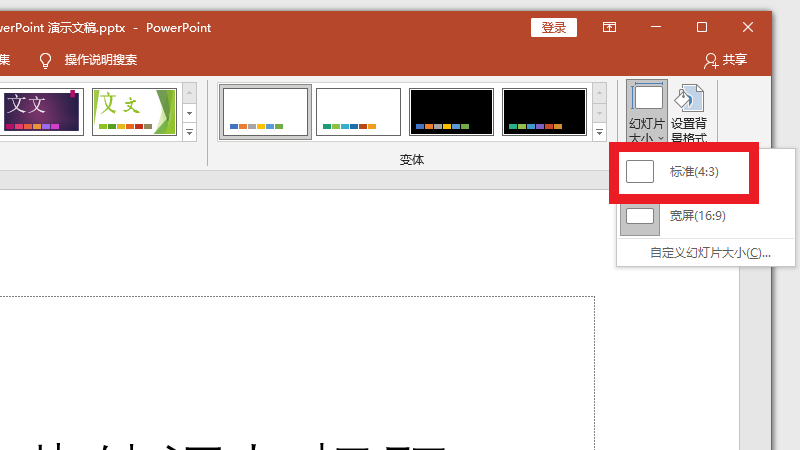Select the first black variant thumbnail
The width and height of the screenshot is (800, 450).
point(451,111)
